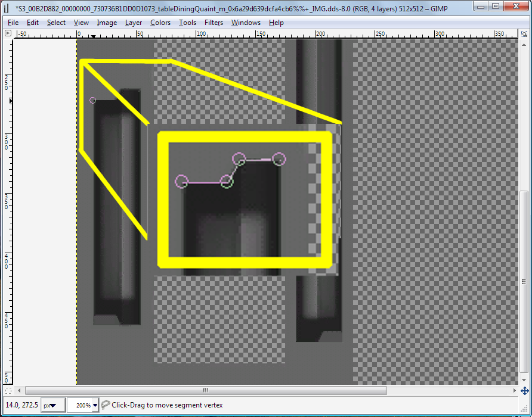This screenshot has width=532, height=417.
Task: Open the Windows menu
Action: (x=246, y=23)
